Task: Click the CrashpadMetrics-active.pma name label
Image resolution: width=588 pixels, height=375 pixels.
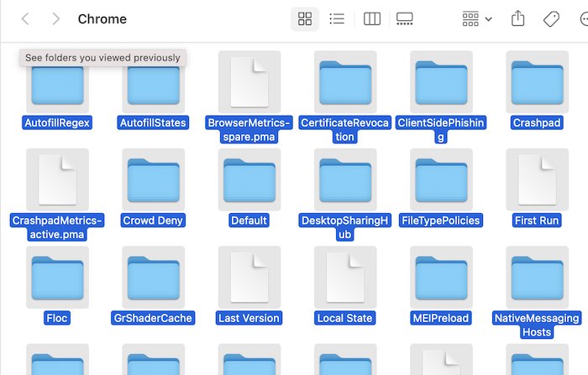Action: (x=57, y=227)
